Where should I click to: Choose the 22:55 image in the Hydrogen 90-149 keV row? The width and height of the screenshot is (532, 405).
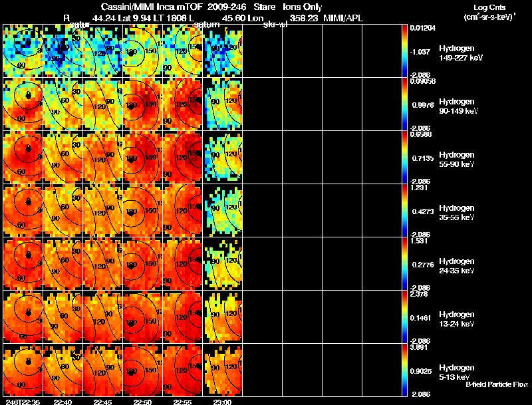tap(182, 104)
